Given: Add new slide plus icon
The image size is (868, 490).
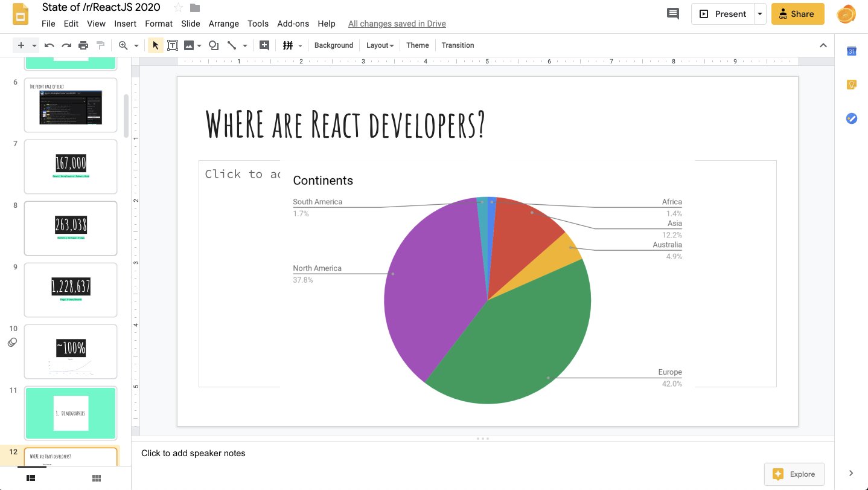Looking at the screenshot, I should (x=21, y=45).
